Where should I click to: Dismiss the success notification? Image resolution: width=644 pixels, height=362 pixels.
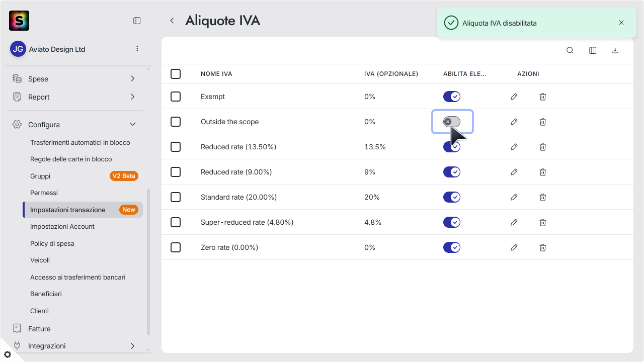(x=621, y=23)
